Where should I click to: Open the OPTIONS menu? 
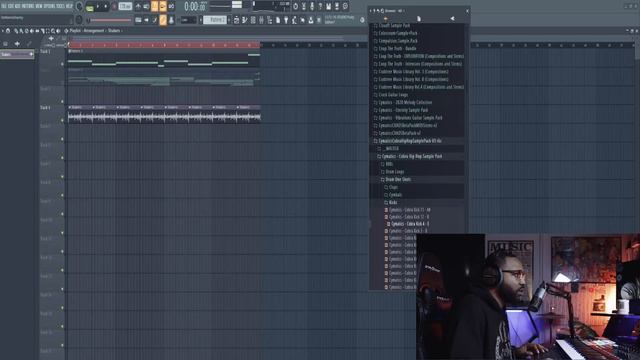[50, 6]
